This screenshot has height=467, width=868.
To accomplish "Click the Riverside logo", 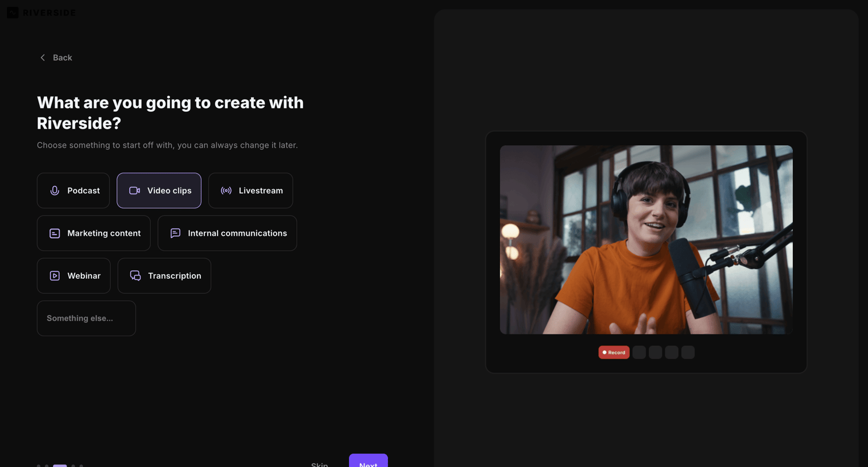I will click(x=41, y=13).
